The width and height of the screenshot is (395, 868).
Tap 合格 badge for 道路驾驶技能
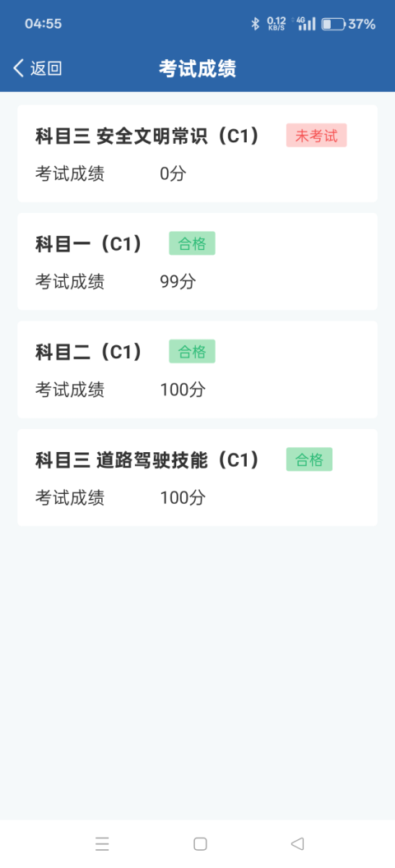coord(309,459)
